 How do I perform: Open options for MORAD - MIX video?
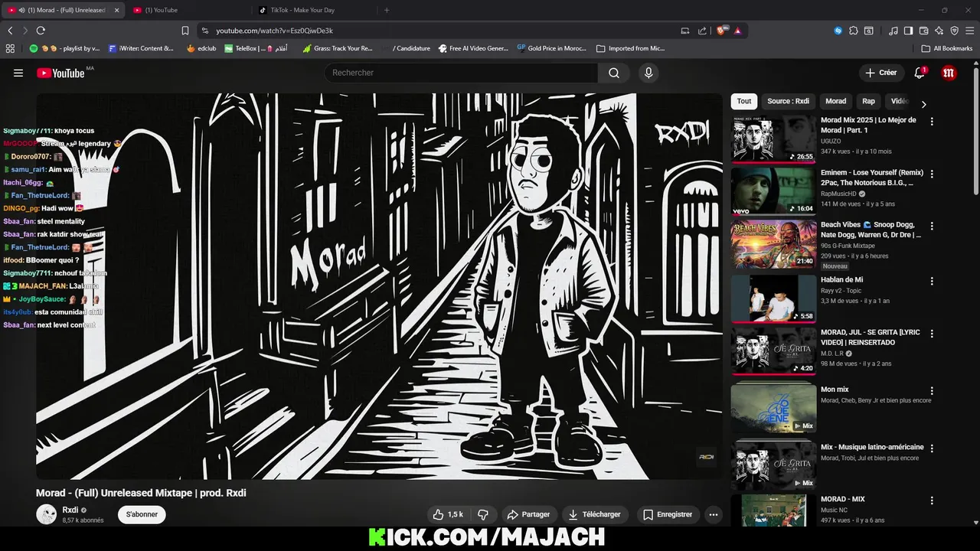(x=932, y=500)
